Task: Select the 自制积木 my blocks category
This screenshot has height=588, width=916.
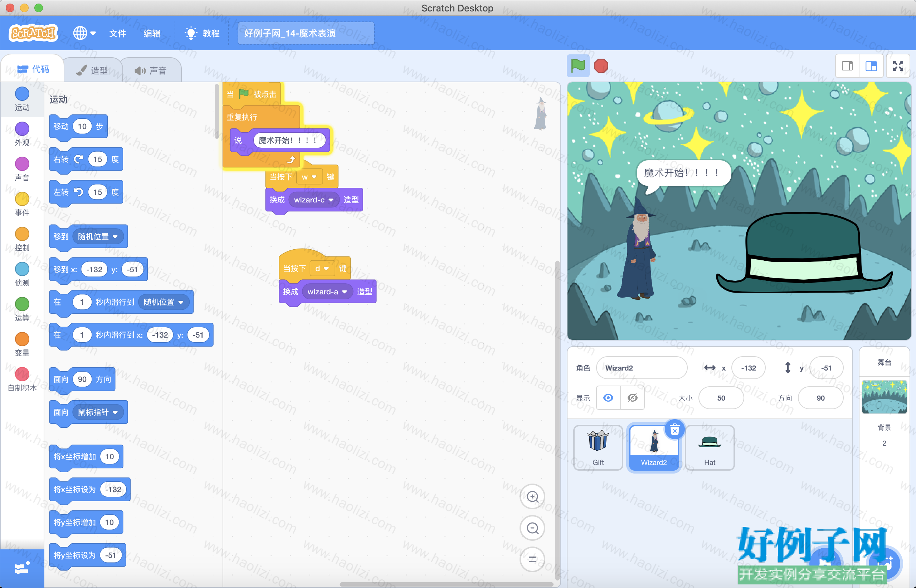Action: coord(22,379)
